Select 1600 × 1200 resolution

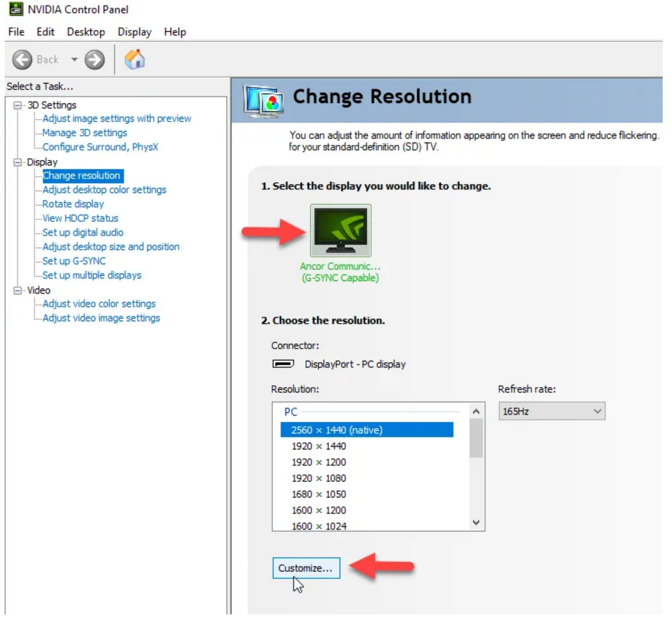pos(319,510)
